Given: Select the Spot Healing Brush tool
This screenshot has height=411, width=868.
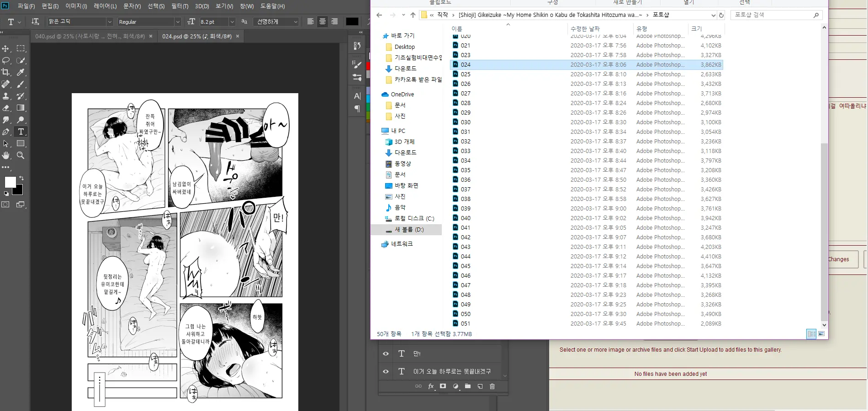Looking at the screenshot, I should coord(6,84).
